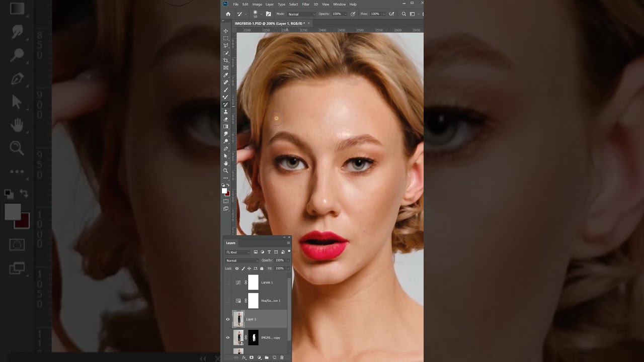
Task: Click the Home icon in options bar
Action: click(x=228, y=14)
